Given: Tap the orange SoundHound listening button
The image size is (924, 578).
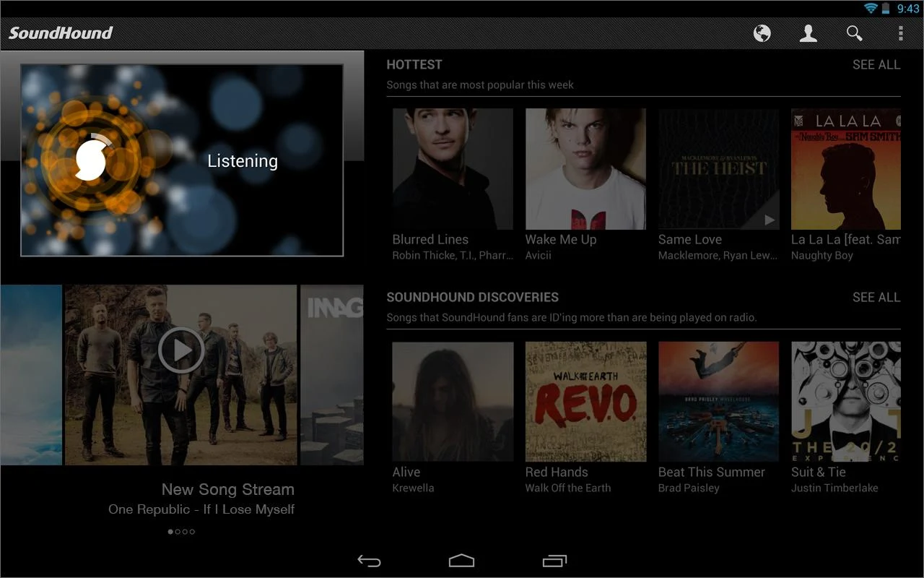Looking at the screenshot, I should (x=90, y=160).
